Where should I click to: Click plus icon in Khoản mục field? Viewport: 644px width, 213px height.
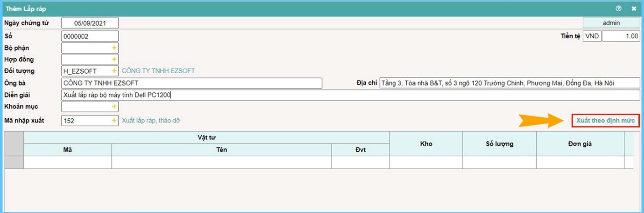click(x=114, y=107)
